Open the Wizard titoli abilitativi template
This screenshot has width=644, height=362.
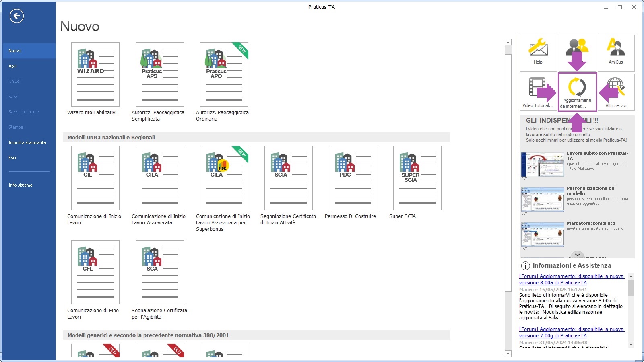pos(95,74)
